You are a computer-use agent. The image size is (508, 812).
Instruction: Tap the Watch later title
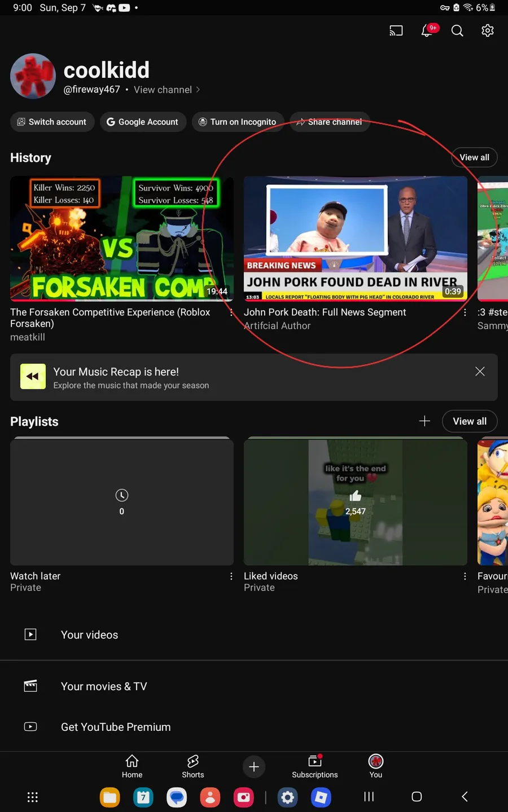click(35, 576)
